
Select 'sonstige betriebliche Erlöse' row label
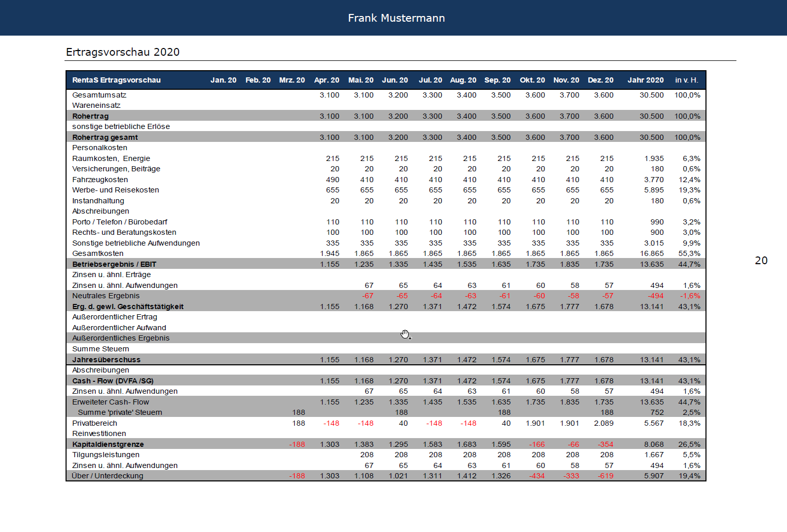[121, 126]
